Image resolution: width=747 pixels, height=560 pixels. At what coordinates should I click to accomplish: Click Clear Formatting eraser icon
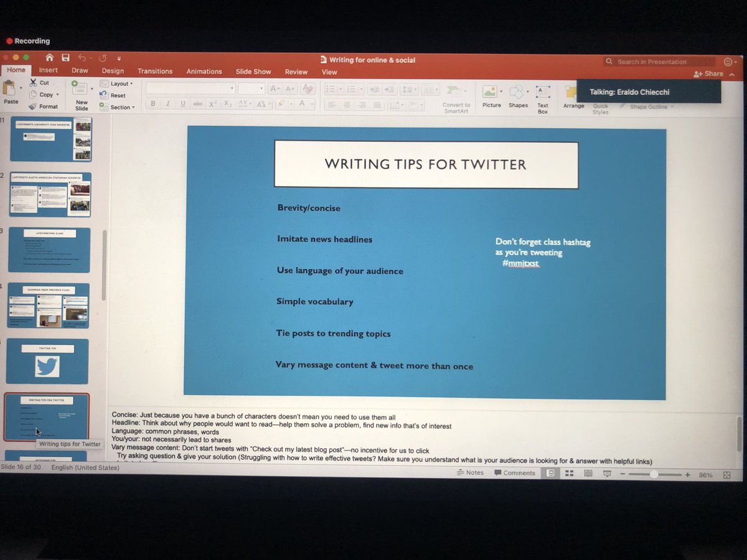308,89
